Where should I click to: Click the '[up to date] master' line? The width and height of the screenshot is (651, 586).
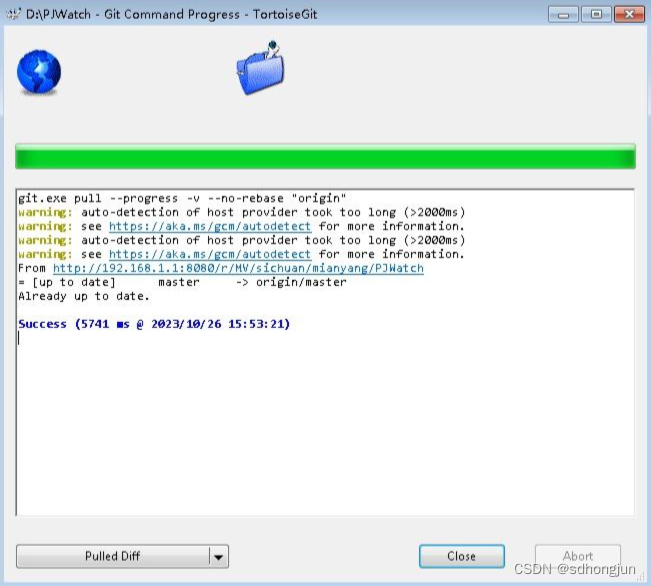[x=182, y=282]
